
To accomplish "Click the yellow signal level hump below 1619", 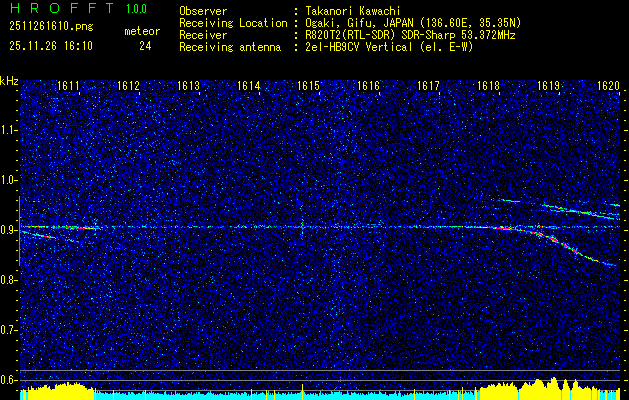I will coord(554,387).
